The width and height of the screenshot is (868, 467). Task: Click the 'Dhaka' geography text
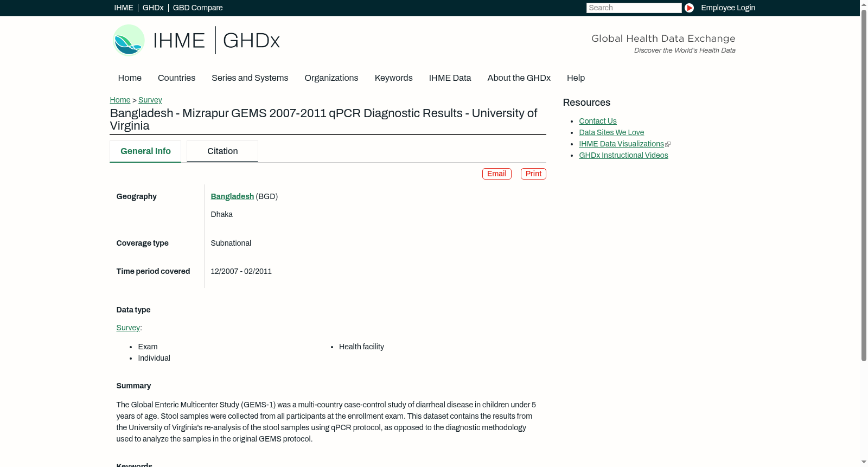point(221,214)
